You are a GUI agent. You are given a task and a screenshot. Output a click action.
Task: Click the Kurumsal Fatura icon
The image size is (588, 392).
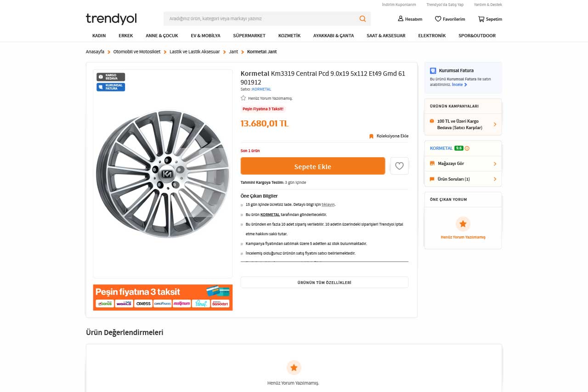(x=433, y=71)
